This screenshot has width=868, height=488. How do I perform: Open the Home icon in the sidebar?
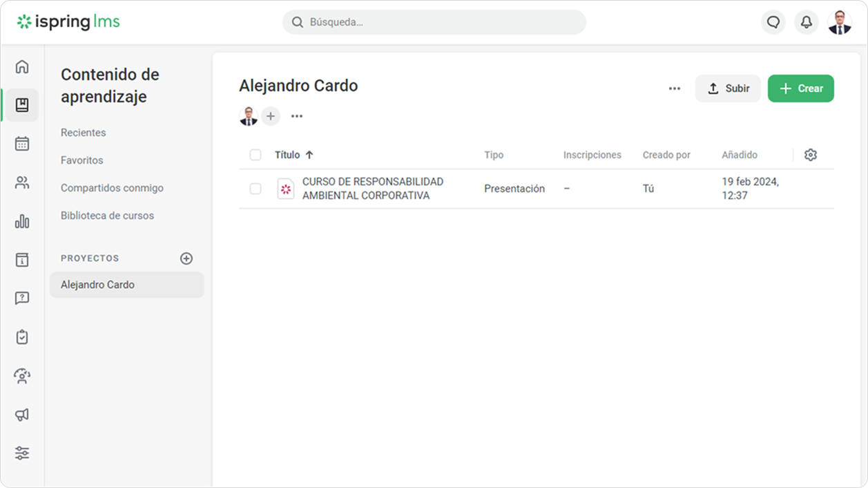click(x=22, y=67)
